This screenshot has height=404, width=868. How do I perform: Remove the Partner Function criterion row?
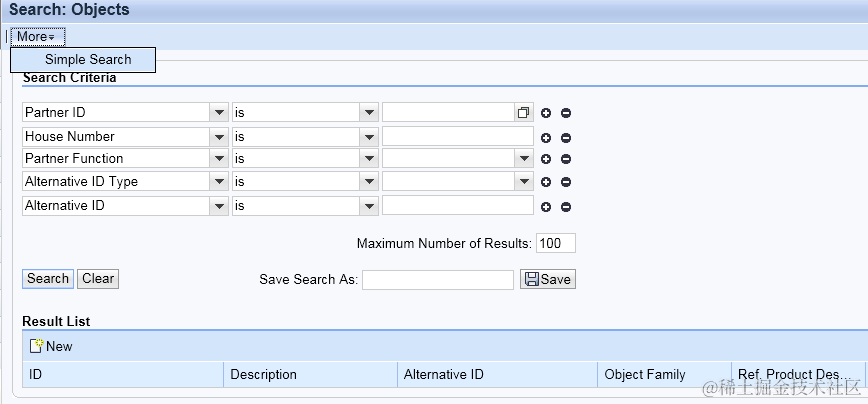point(566,159)
